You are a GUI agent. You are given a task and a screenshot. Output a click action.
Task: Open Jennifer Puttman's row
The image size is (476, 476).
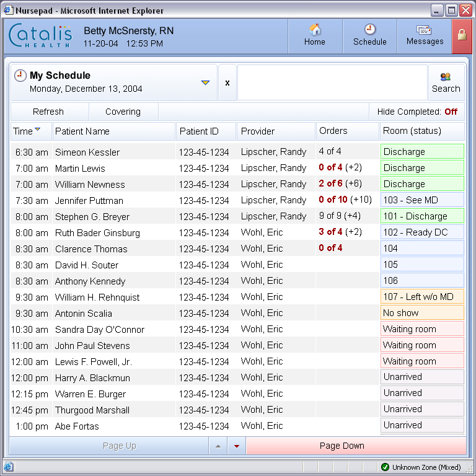[237, 200]
